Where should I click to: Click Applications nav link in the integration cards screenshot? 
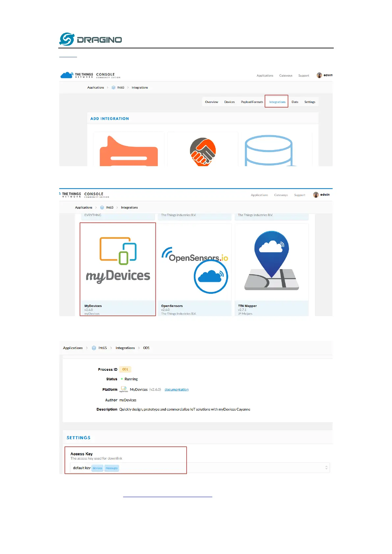(259, 195)
